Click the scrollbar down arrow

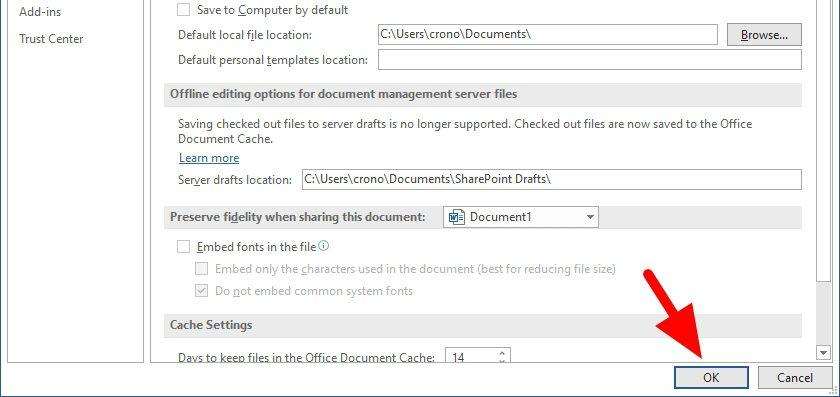click(824, 352)
